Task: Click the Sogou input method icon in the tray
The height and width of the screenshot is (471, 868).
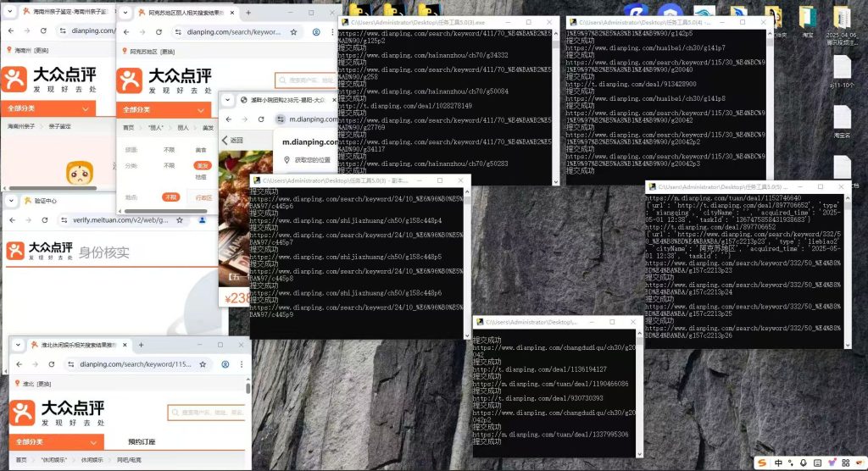Action: [762, 463]
